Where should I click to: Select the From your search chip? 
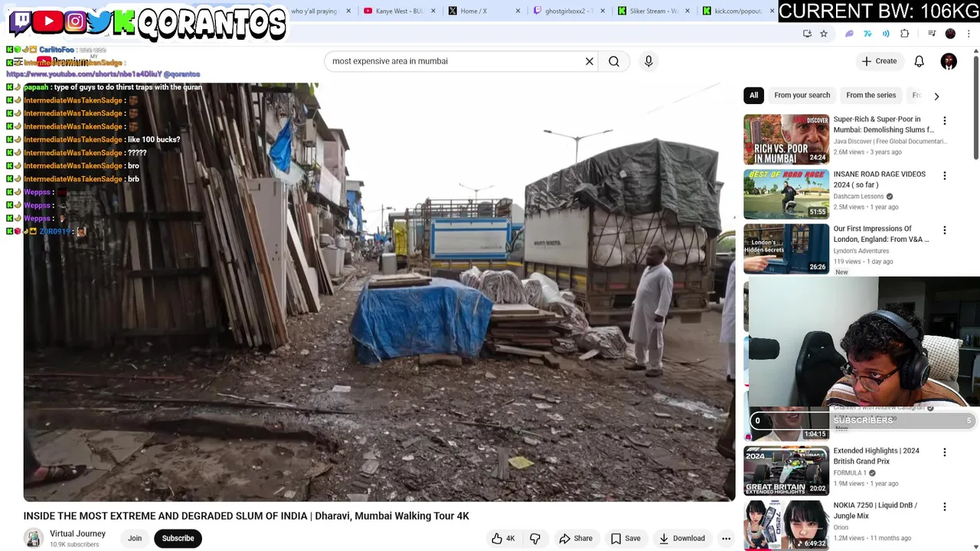(x=802, y=95)
